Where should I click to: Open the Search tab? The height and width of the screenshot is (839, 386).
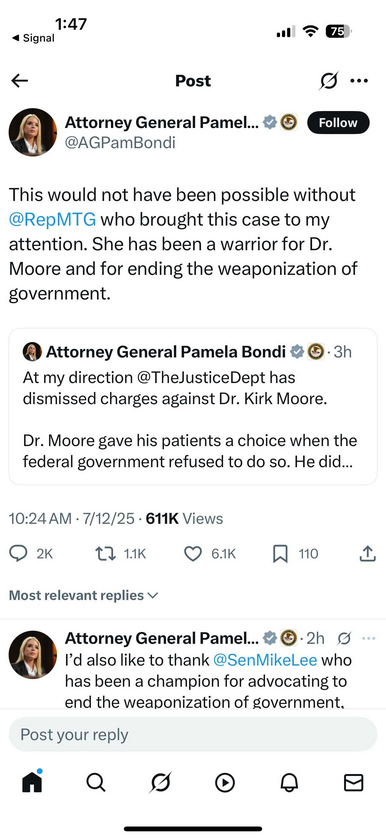point(96,782)
